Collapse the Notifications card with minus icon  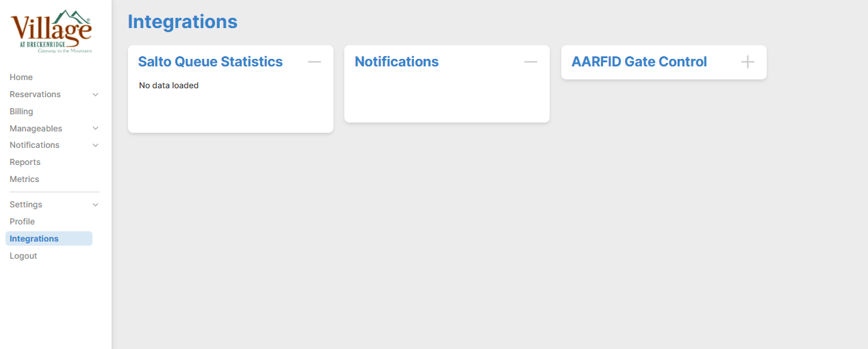click(531, 62)
